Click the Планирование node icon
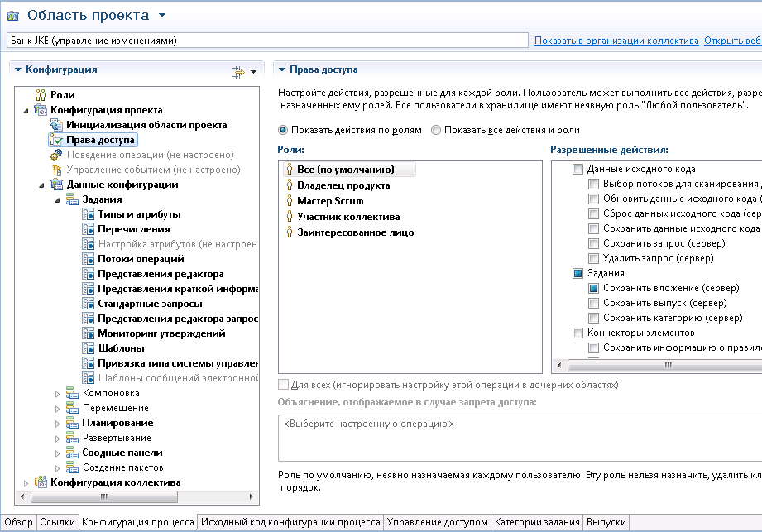The image size is (762, 532). 73,423
